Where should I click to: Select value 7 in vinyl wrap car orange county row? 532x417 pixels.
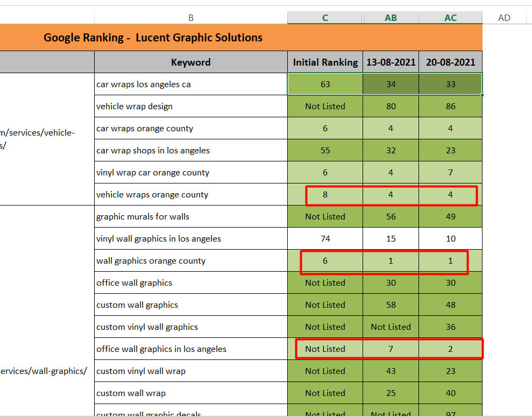pos(451,172)
